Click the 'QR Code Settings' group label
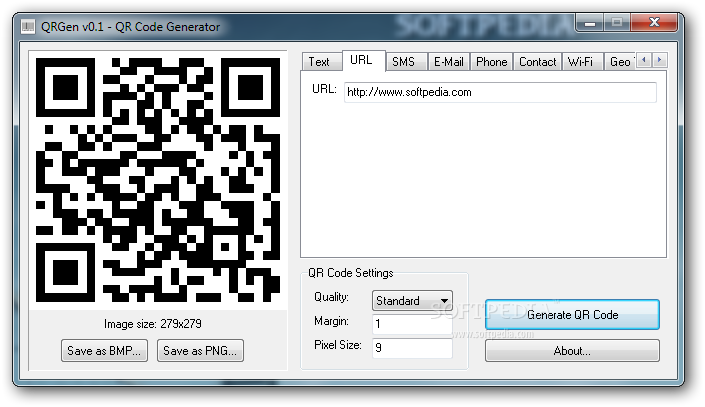705x407 pixels. (351, 273)
